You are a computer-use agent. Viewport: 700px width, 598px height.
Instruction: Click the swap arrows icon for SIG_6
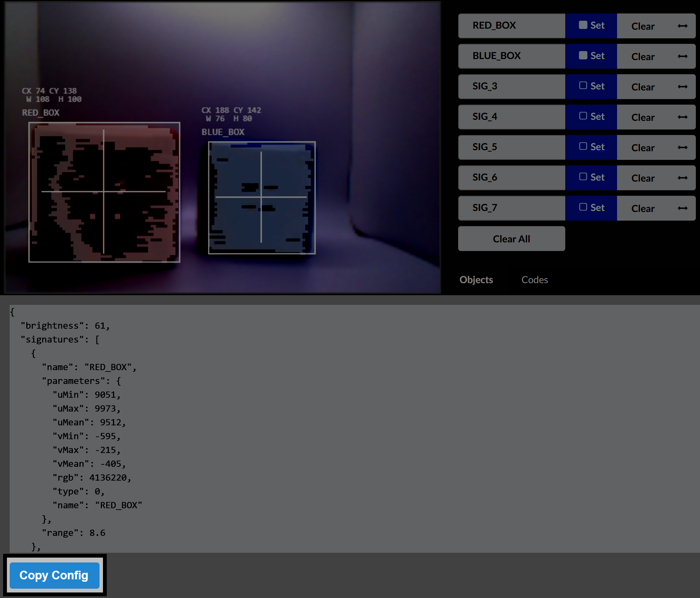[682, 178]
